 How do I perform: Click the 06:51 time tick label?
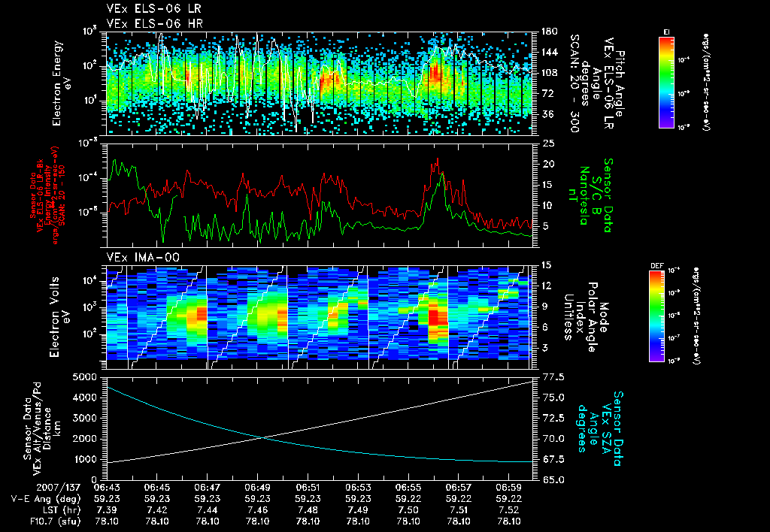click(x=308, y=488)
